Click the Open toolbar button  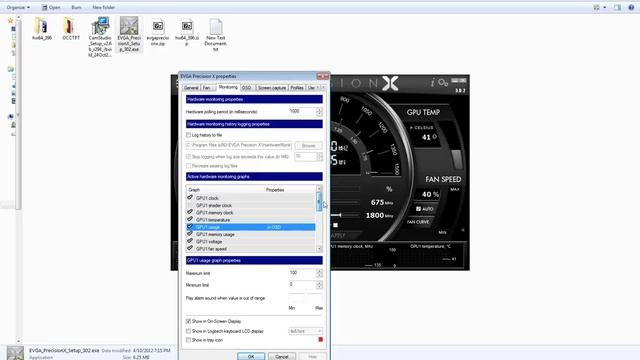[51, 7]
